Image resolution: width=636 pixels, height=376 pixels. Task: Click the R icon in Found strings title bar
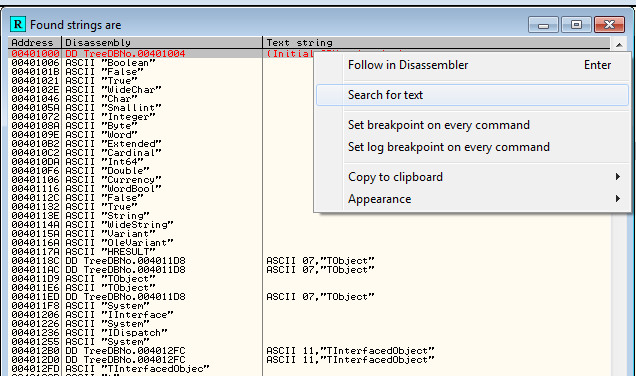pos(18,24)
